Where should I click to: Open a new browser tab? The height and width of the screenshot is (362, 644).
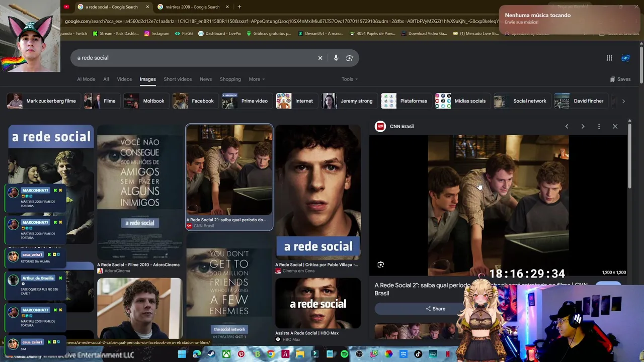239,7
